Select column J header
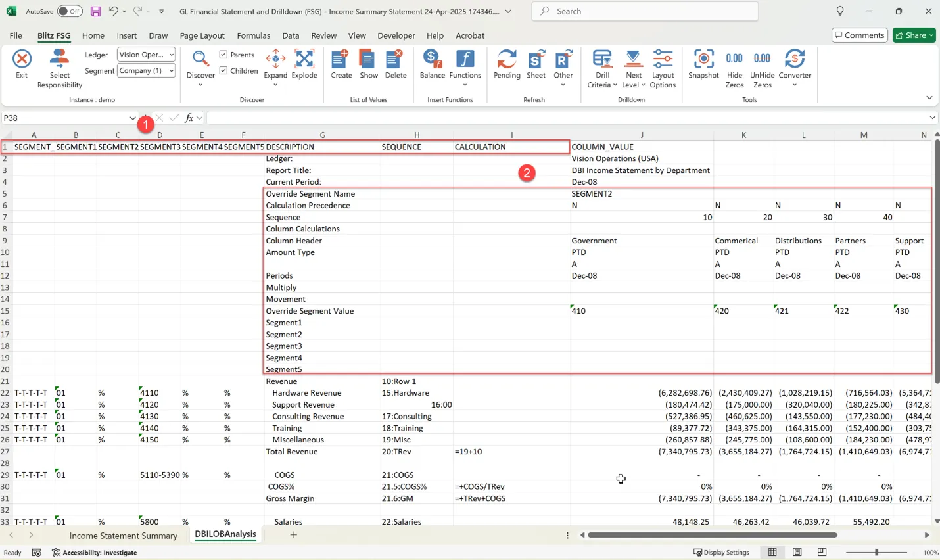The image size is (940, 560). pyautogui.click(x=642, y=135)
